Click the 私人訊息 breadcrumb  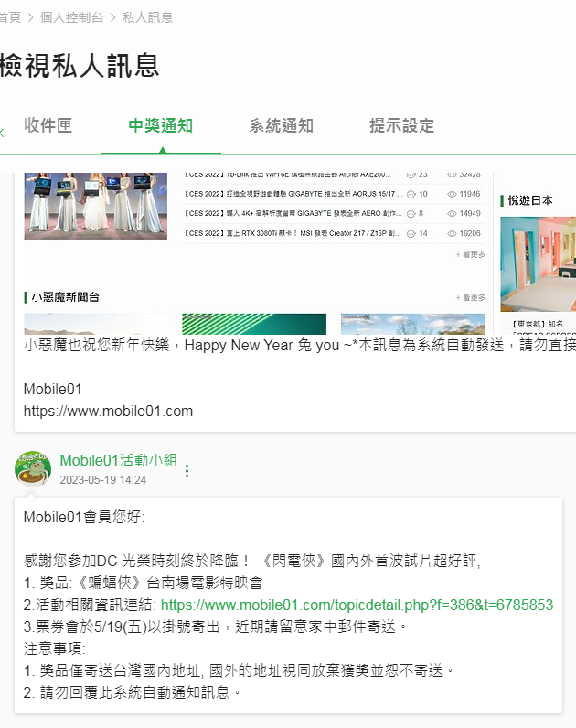147,17
